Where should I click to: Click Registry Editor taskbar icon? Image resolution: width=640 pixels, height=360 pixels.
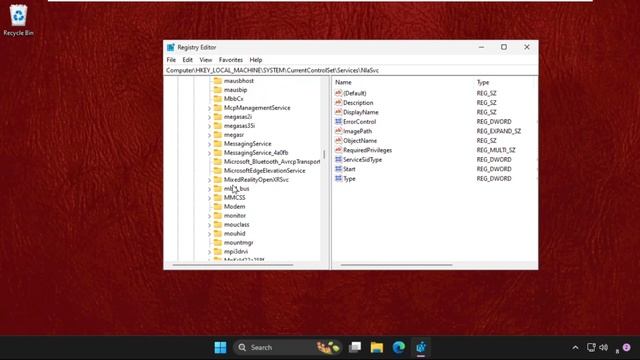click(x=421, y=347)
